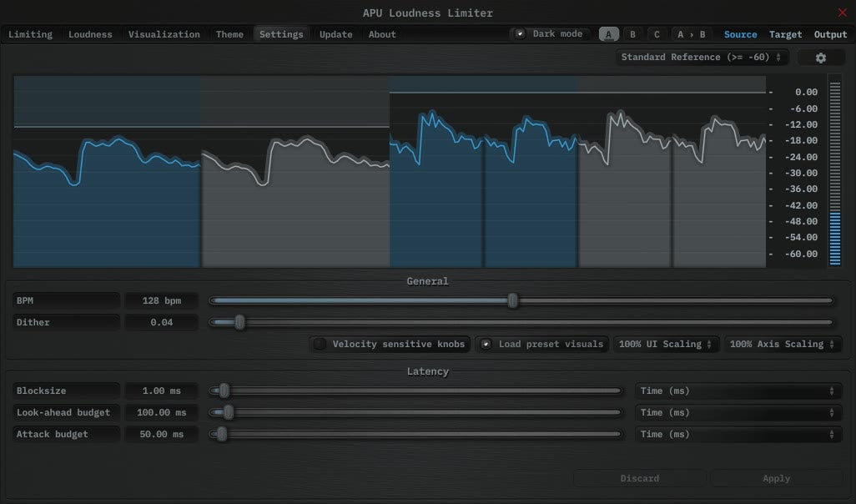Viewport: 856px width, 504px height.
Task: Click the Discard button
Action: pos(639,478)
